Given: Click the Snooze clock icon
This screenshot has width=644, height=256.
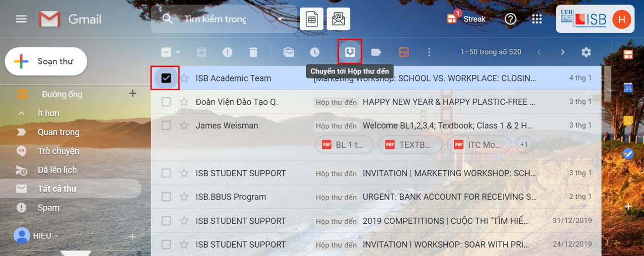Looking at the screenshot, I should point(315,52).
